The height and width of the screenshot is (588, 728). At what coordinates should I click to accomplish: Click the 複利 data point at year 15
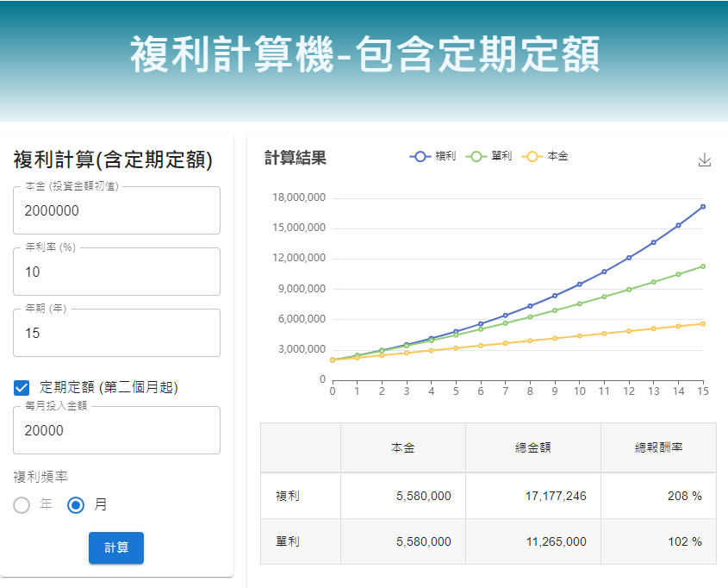click(x=703, y=207)
